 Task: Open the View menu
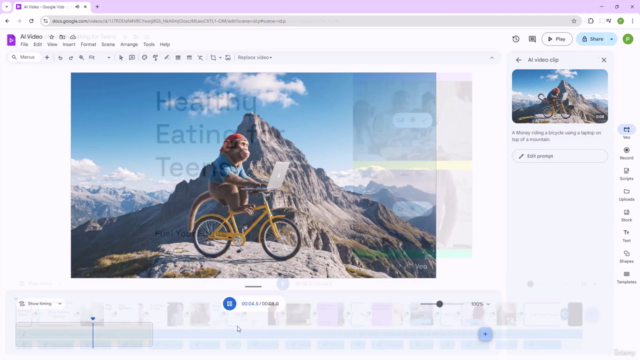point(52,44)
